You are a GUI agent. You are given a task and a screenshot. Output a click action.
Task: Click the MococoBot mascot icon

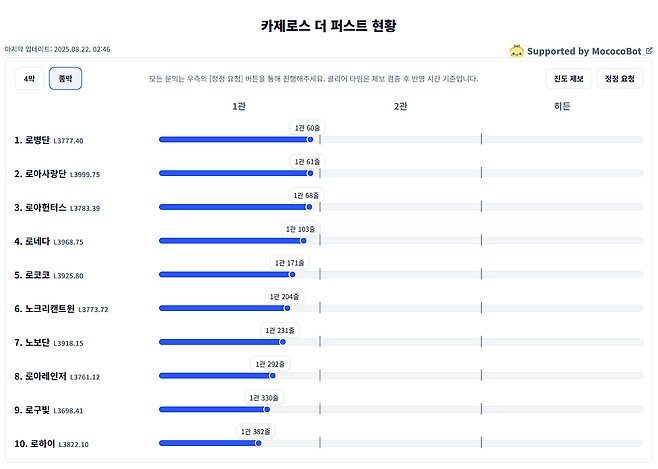coord(517,50)
